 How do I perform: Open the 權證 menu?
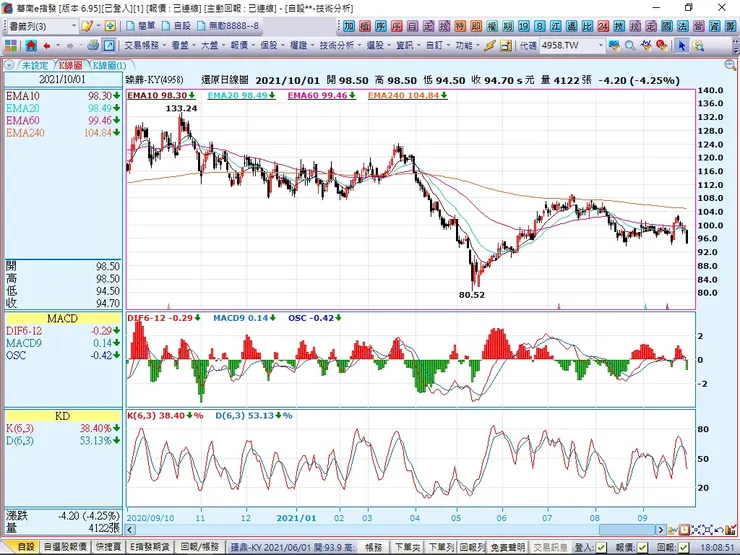[301, 45]
